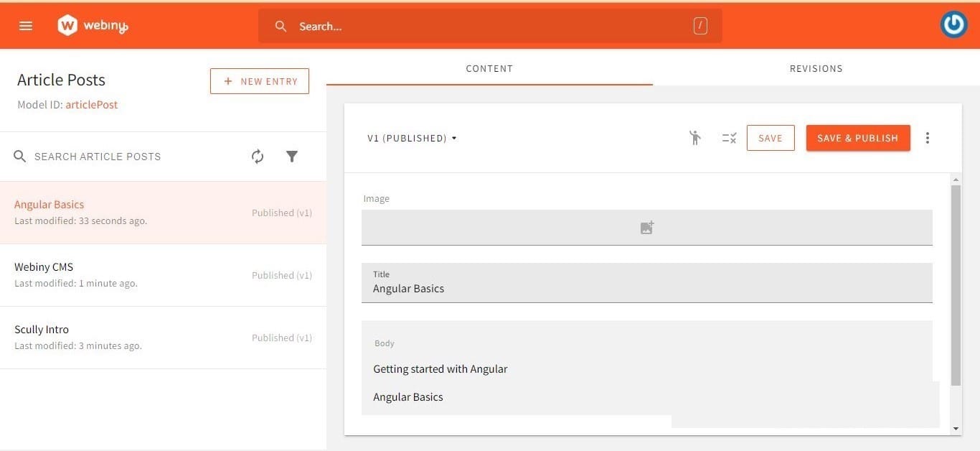Image resolution: width=980 pixels, height=451 pixels.
Task: Open the filter for article posts
Action: [x=291, y=156]
